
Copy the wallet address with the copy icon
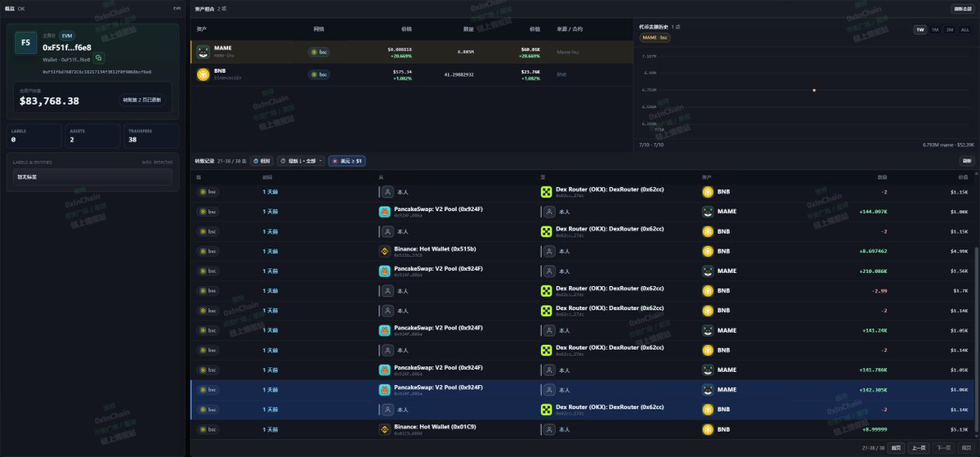[99, 58]
